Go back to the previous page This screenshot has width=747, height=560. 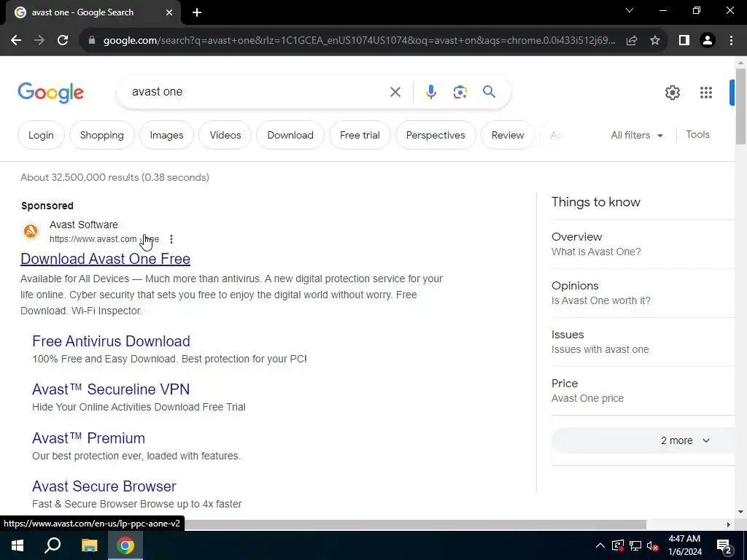coord(16,41)
